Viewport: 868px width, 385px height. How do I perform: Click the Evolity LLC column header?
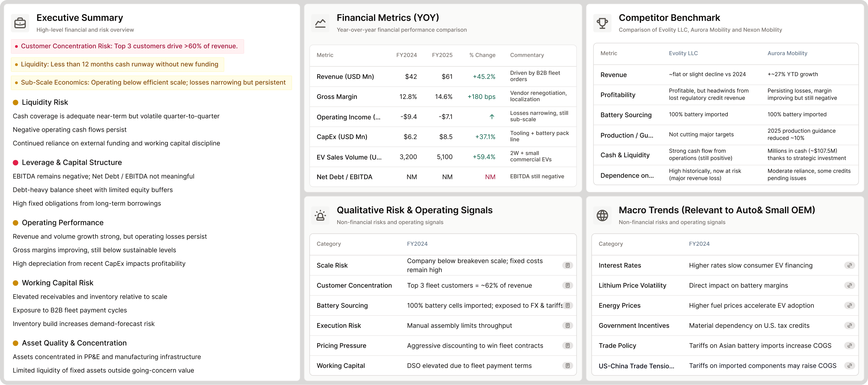click(683, 53)
